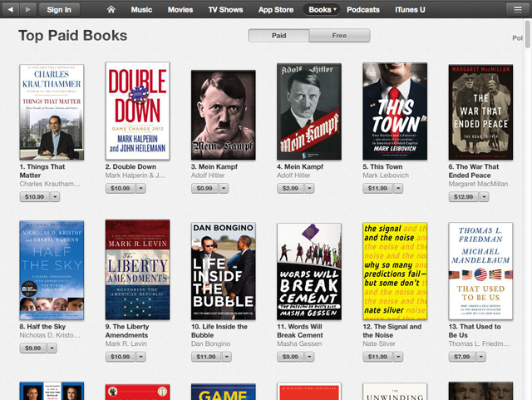Open This Town book cover
This screenshot has height=400, width=532.
pyautogui.click(x=395, y=111)
